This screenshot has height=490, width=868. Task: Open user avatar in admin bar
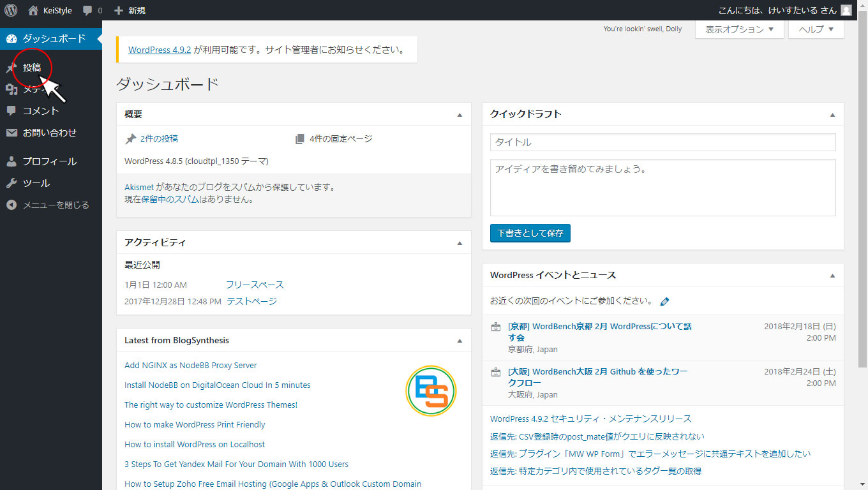point(846,10)
